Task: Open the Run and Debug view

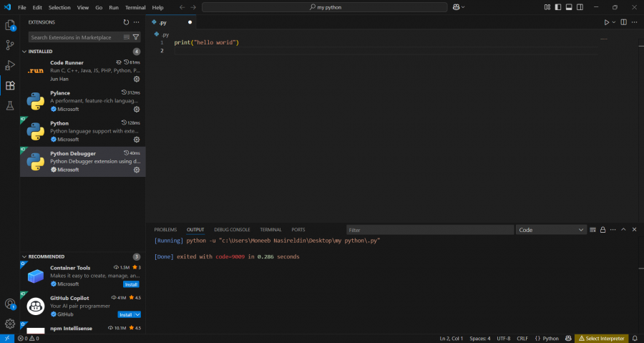Action: 10,65
